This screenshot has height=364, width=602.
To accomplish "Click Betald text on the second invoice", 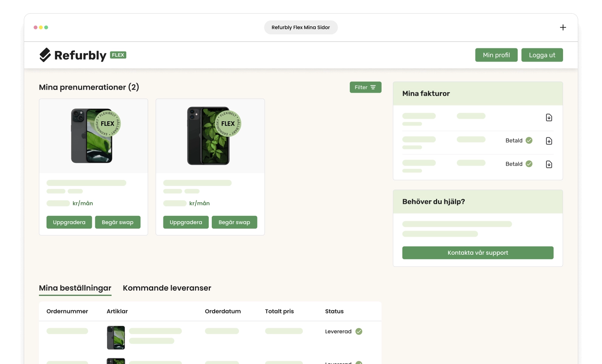I will (514, 141).
